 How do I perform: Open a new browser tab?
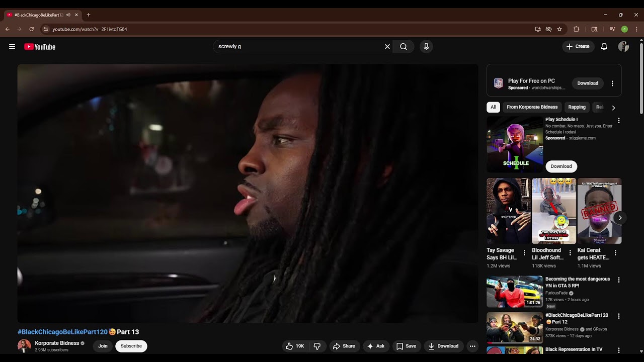(89, 15)
